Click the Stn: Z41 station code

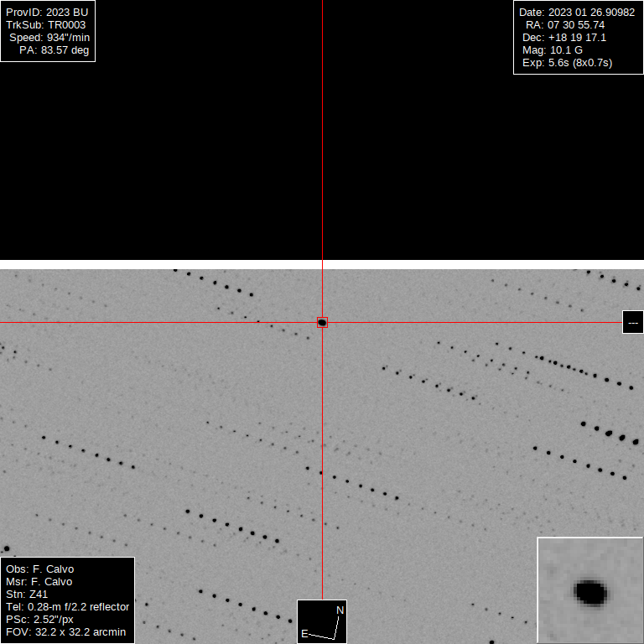[x=27, y=595]
